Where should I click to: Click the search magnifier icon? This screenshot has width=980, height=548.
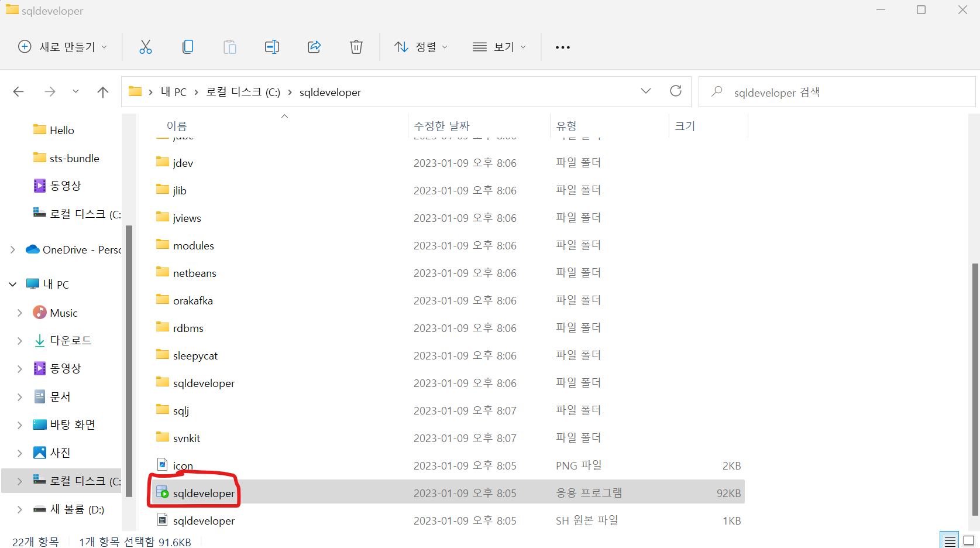(717, 91)
